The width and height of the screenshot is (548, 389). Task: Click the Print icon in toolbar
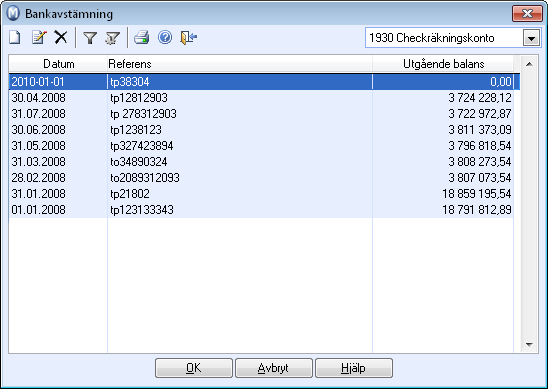[x=142, y=37]
